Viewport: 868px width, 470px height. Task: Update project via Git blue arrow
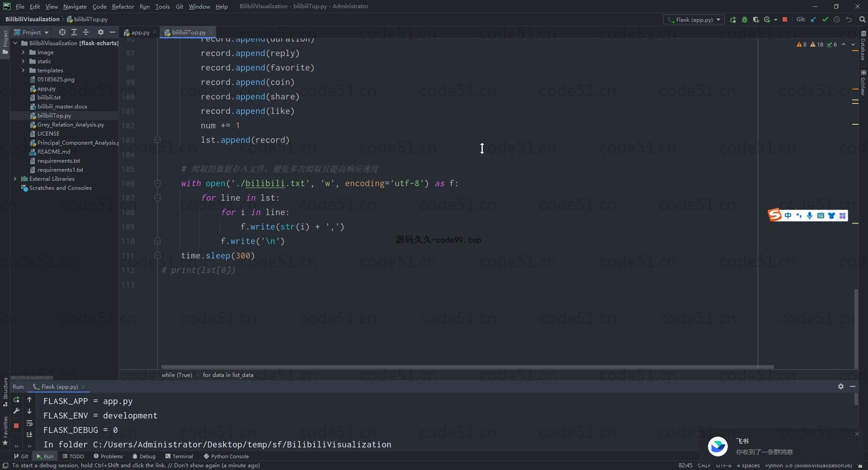tap(813, 19)
